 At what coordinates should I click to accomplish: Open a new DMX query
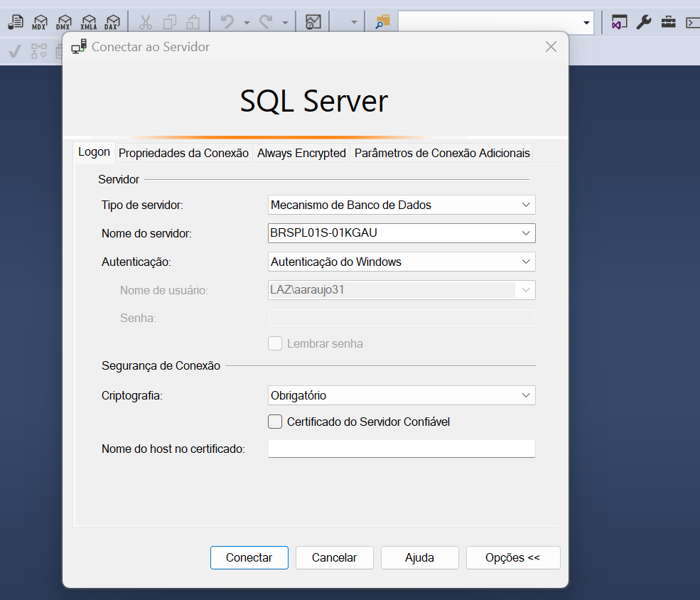click(x=64, y=22)
